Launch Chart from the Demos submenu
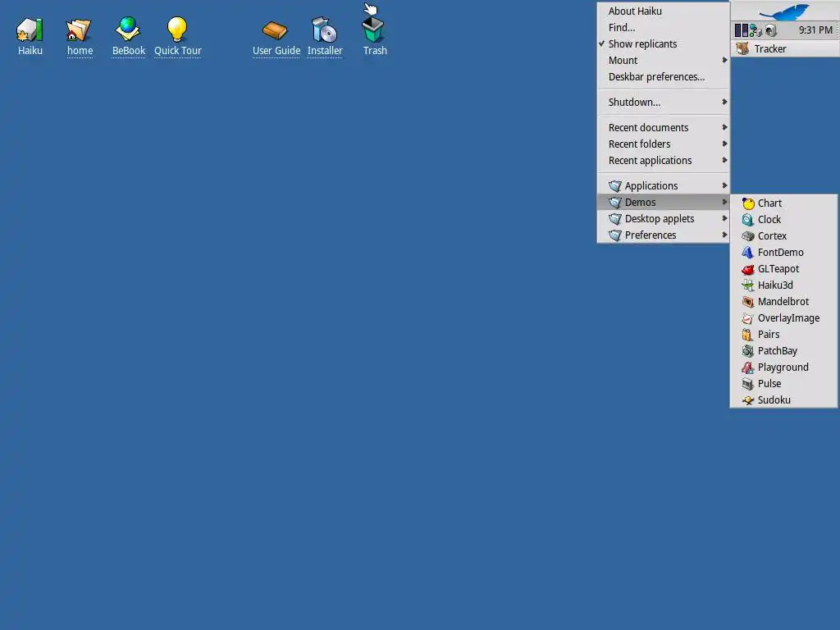This screenshot has width=840, height=630. pyautogui.click(x=783, y=203)
